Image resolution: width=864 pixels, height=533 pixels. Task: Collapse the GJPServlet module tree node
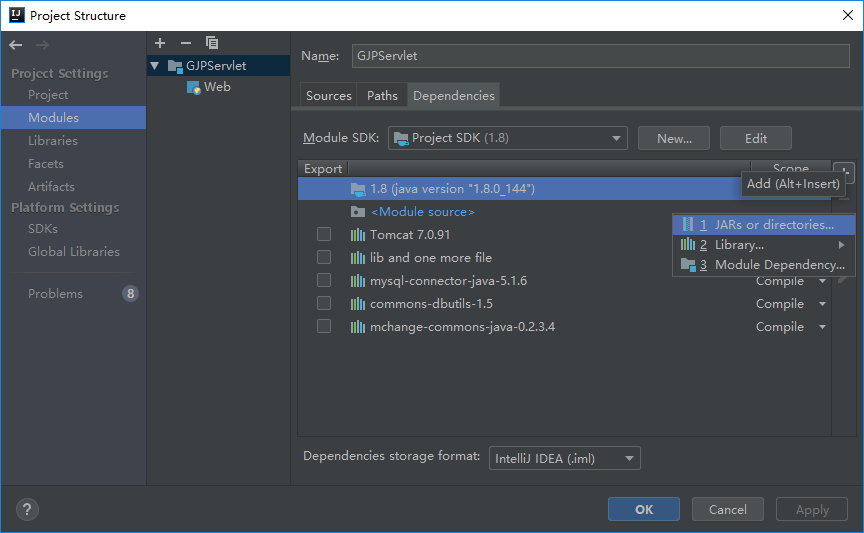point(155,66)
